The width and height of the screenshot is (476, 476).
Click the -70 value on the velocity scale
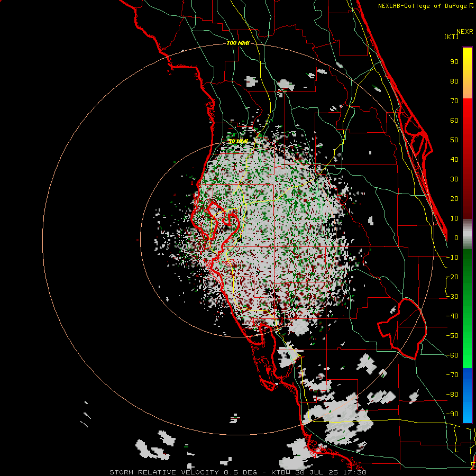coord(452,375)
